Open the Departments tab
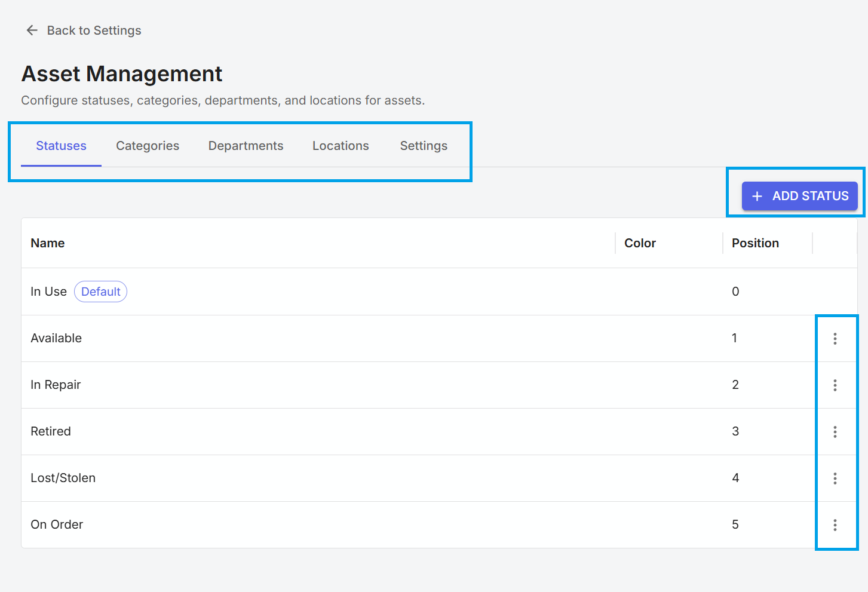Viewport: 868px width, 592px height. coord(246,145)
